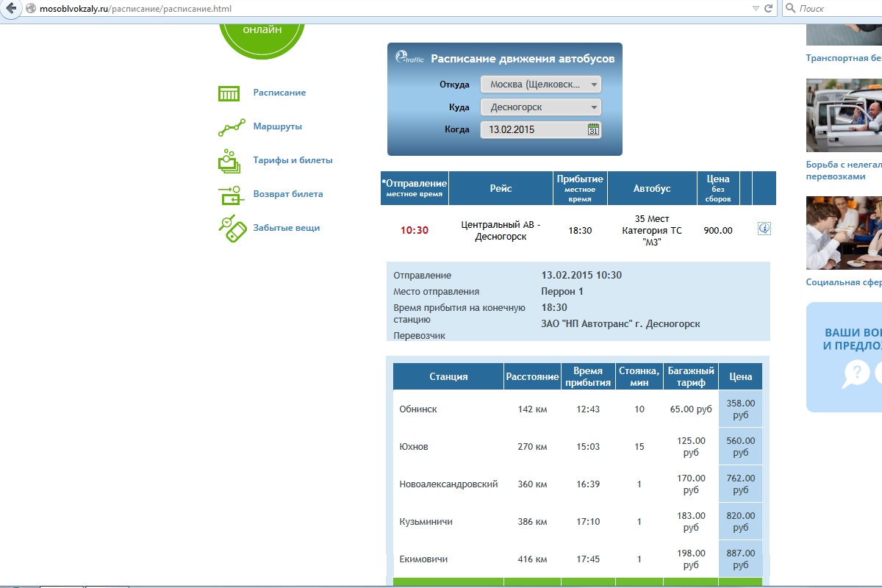Click the info icon for 10:30 trip
This screenshot has width=882, height=588.
click(764, 229)
